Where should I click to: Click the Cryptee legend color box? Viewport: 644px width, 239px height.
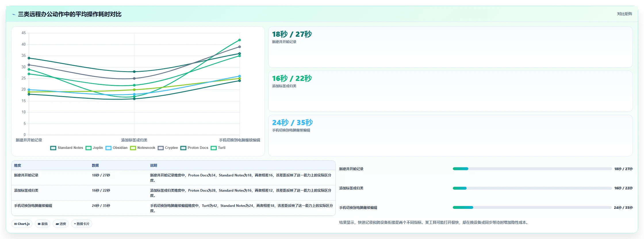(161, 148)
